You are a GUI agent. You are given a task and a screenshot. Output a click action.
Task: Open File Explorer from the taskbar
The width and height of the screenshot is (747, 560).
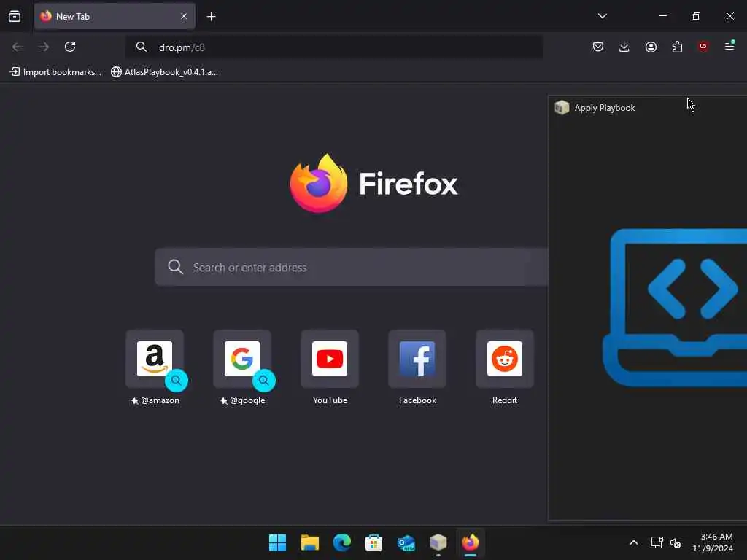point(309,542)
